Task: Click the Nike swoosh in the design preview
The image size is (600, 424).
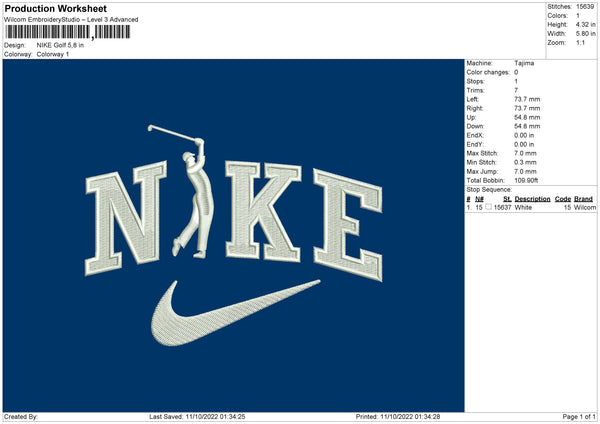Action: tap(235, 313)
